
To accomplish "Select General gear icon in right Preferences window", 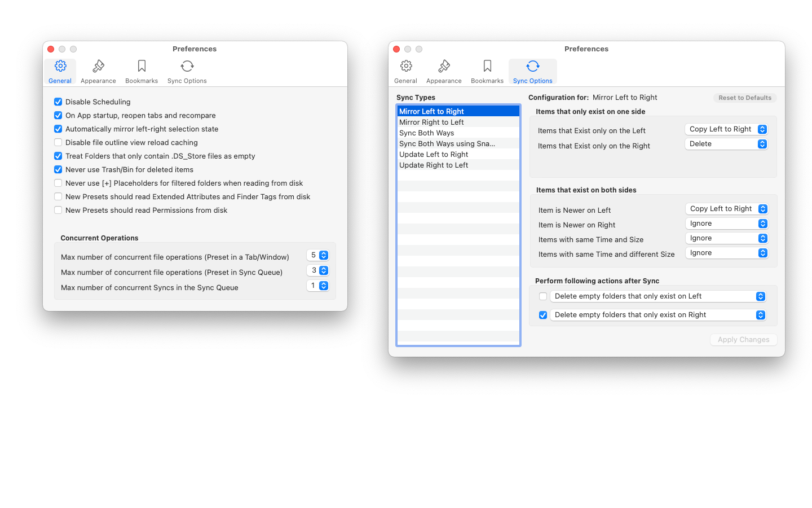I will pyautogui.click(x=406, y=67).
